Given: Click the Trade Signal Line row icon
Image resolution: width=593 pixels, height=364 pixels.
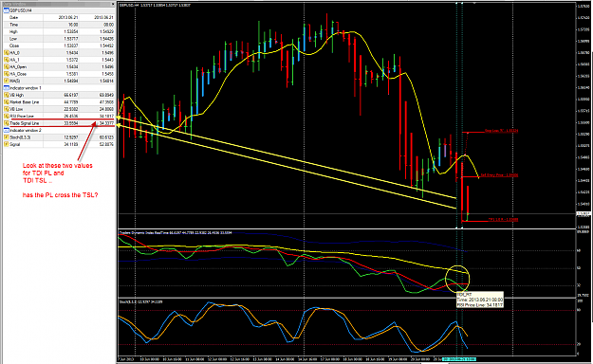Looking at the screenshot, I should pyautogui.click(x=6, y=123).
